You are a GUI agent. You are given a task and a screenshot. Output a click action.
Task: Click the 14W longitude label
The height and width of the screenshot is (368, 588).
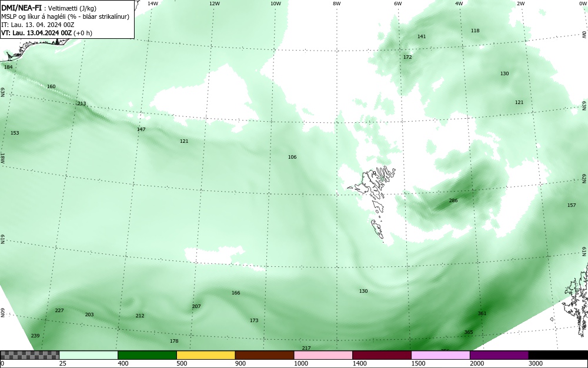153,4
